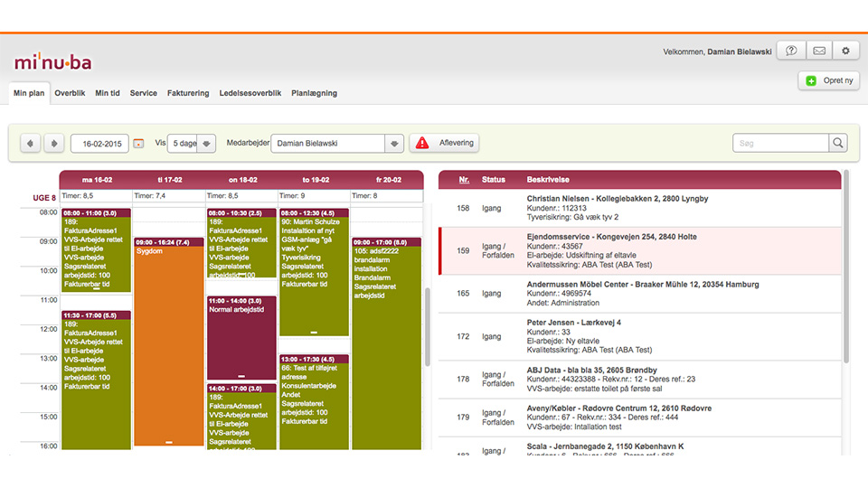Open order 158 Christian Nielsen row
The height and width of the screenshot is (488, 868).
coord(640,208)
